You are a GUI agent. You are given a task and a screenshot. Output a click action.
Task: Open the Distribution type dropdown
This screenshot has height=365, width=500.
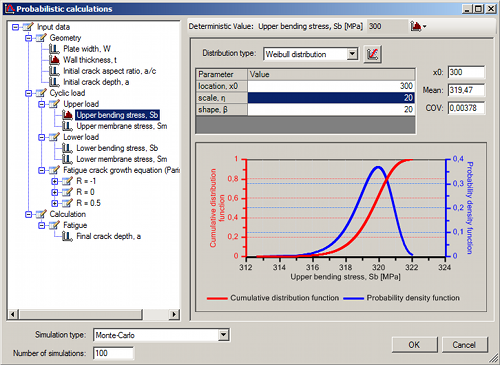tap(352, 54)
